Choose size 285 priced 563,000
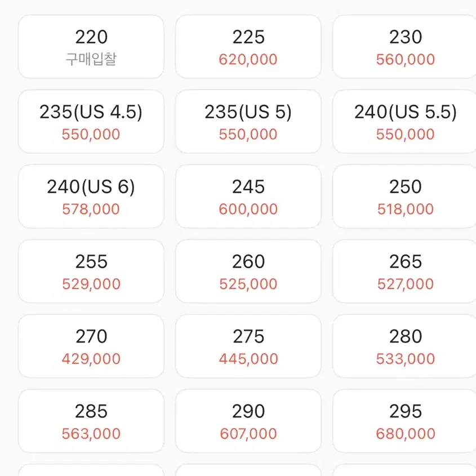 [x=91, y=421]
